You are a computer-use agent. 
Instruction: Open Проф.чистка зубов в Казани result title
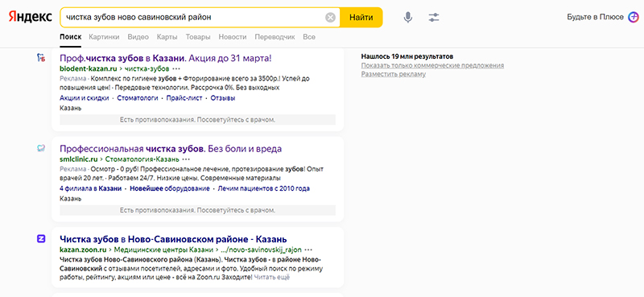(x=166, y=58)
